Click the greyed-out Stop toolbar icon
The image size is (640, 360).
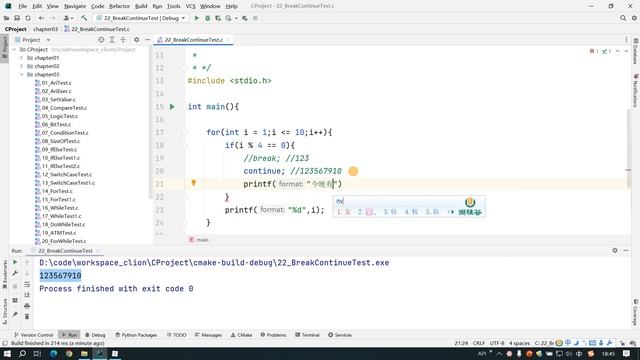pos(255,18)
